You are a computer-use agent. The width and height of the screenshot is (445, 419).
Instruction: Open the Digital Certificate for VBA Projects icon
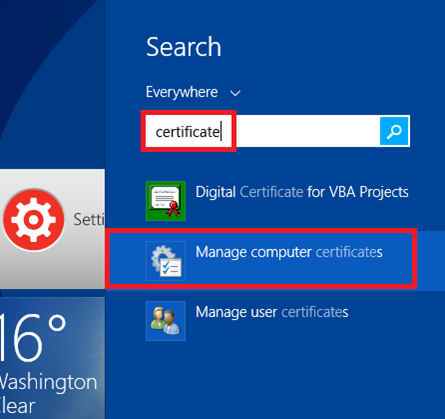(166, 201)
